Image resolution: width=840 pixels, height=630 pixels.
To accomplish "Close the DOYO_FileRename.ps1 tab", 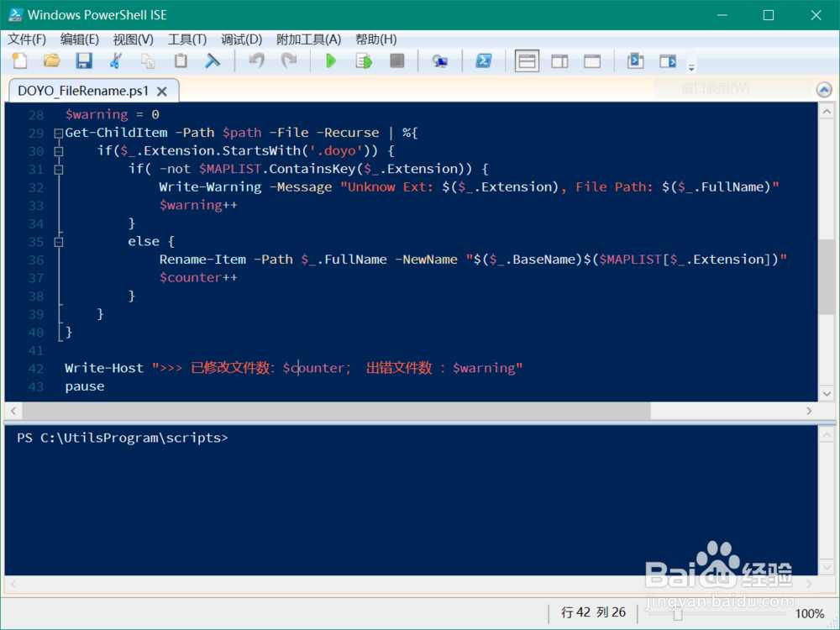I will pos(162,92).
